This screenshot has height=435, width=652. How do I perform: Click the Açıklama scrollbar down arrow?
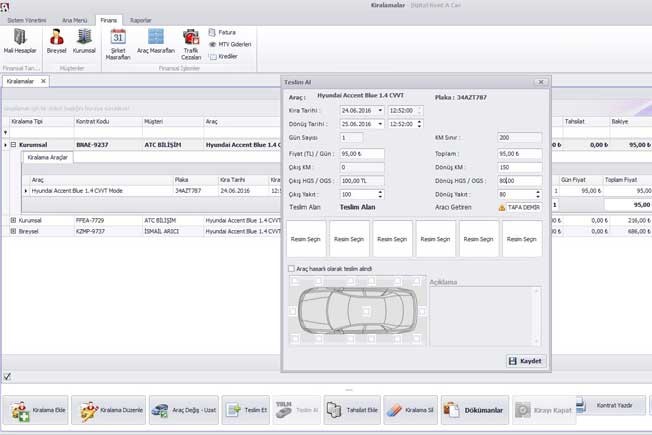(x=537, y=342)
